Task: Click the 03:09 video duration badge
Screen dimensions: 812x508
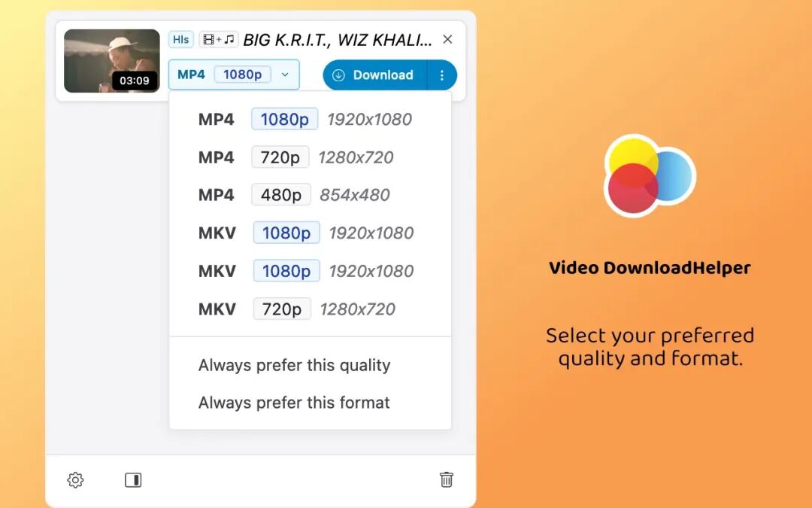Action: click(135, 80)
